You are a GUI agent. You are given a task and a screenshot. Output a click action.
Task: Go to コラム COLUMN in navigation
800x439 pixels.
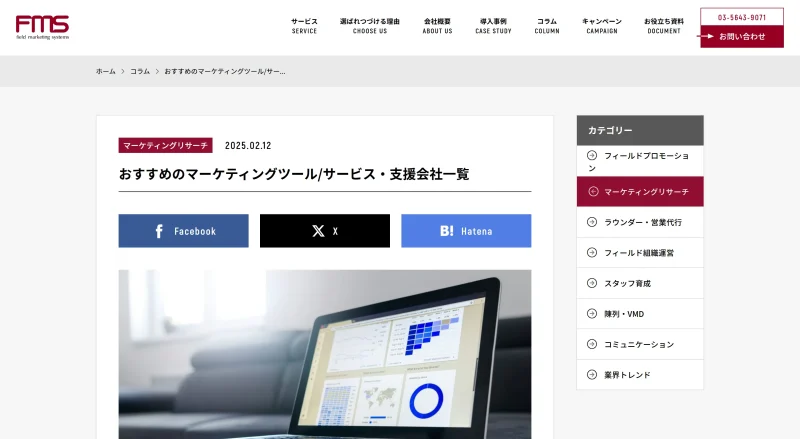[547, 26]
